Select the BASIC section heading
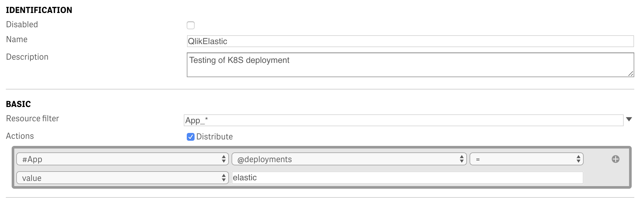 [x=18, y=104]
